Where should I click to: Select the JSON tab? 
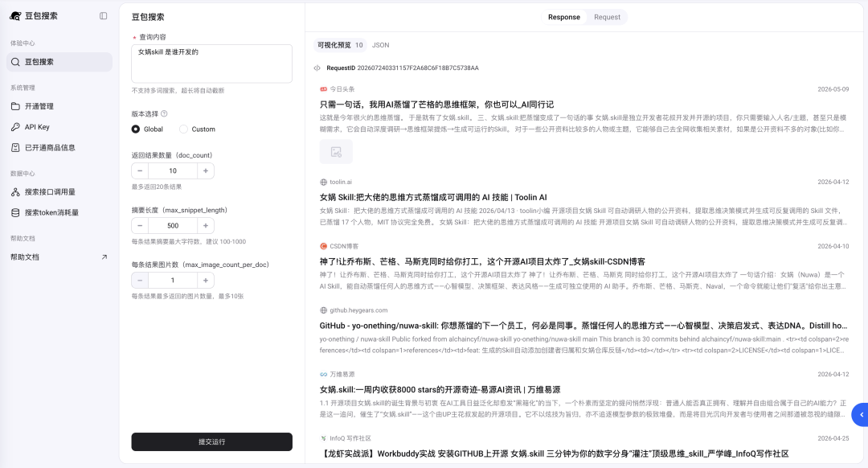(x=380, y=45)
